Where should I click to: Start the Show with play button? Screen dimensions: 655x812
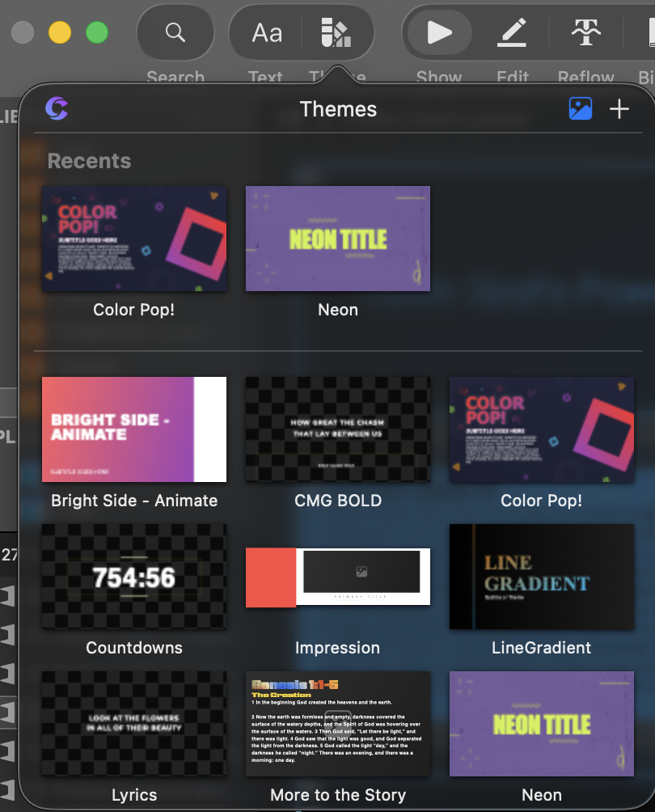(x=439, y=32)
